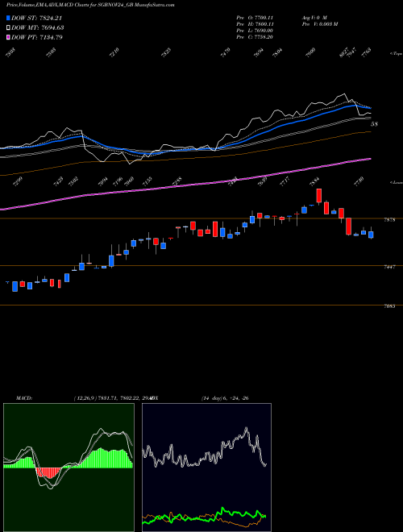Click the 'Pre C: 7758.20' value
The width and height of the screenshot is (403, 532).
coord(255,37)
